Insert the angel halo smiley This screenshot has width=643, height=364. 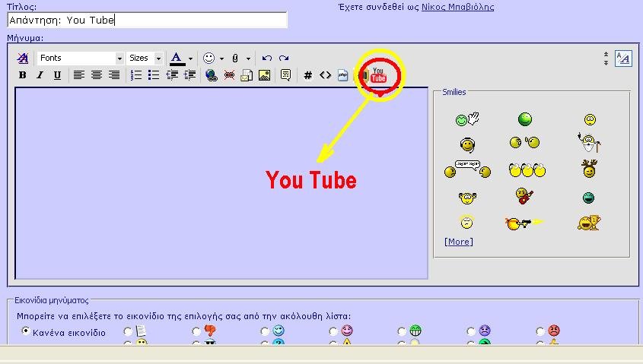point(466,221)
